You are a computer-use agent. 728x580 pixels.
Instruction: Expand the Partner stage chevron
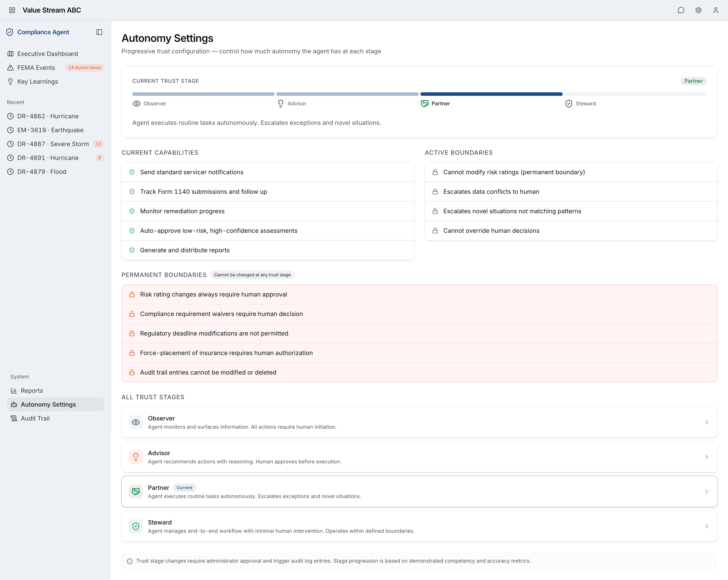coord(706,492)
